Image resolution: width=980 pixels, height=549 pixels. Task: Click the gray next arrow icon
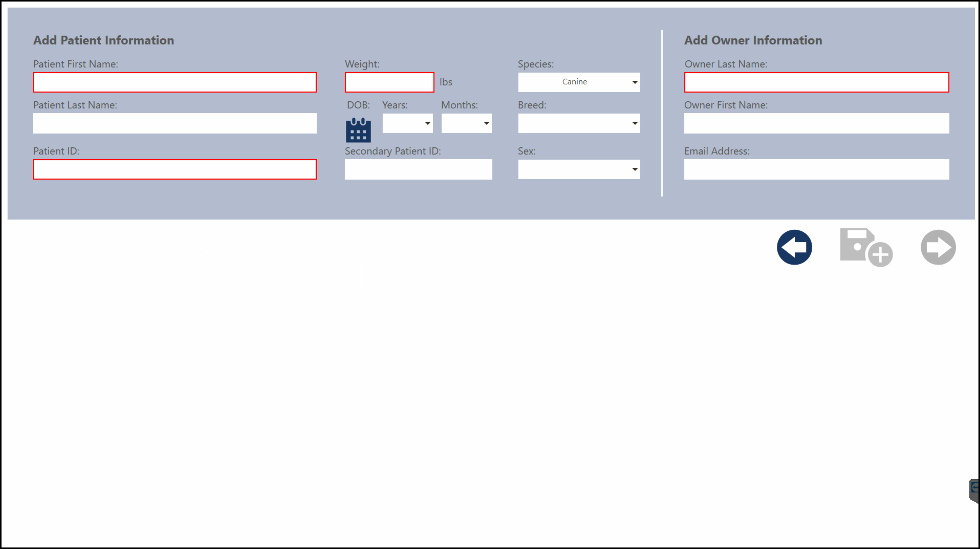coord(938,247)
